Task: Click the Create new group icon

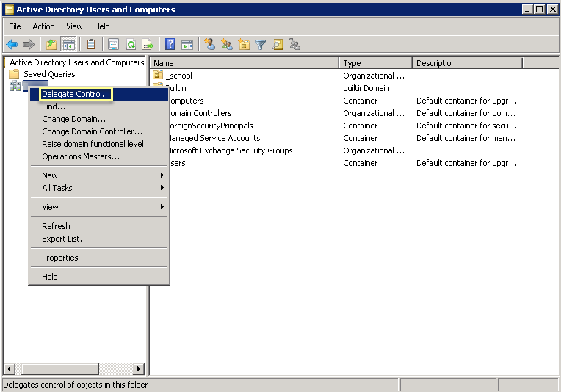Action: tap(227, 44)
